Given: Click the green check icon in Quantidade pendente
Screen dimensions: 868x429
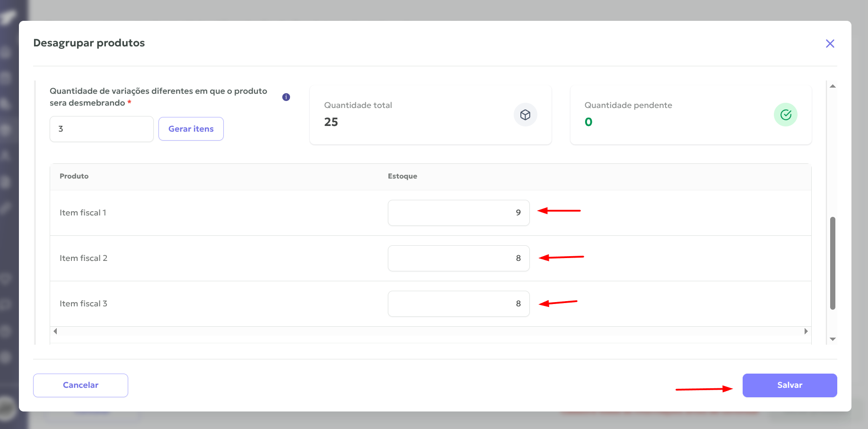Looking at the screenshot, I should click(x=786, y=115).
